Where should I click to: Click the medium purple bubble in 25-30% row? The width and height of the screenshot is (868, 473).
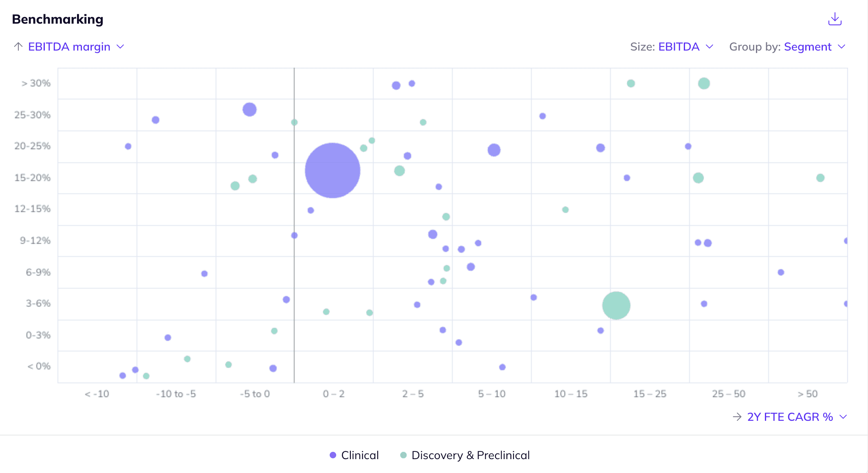click(249, 109)
